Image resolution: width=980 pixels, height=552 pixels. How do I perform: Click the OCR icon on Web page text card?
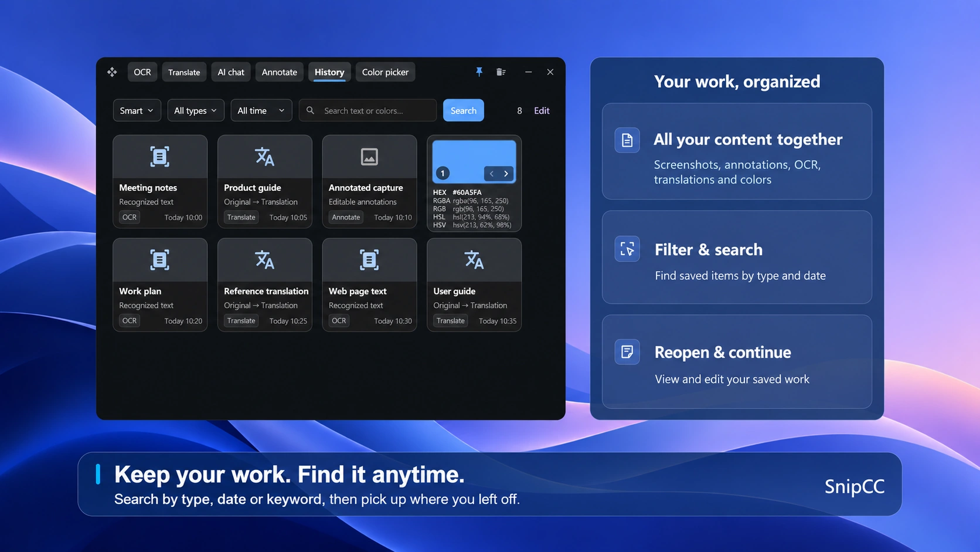pyautogui.click(x=369, y=260)
